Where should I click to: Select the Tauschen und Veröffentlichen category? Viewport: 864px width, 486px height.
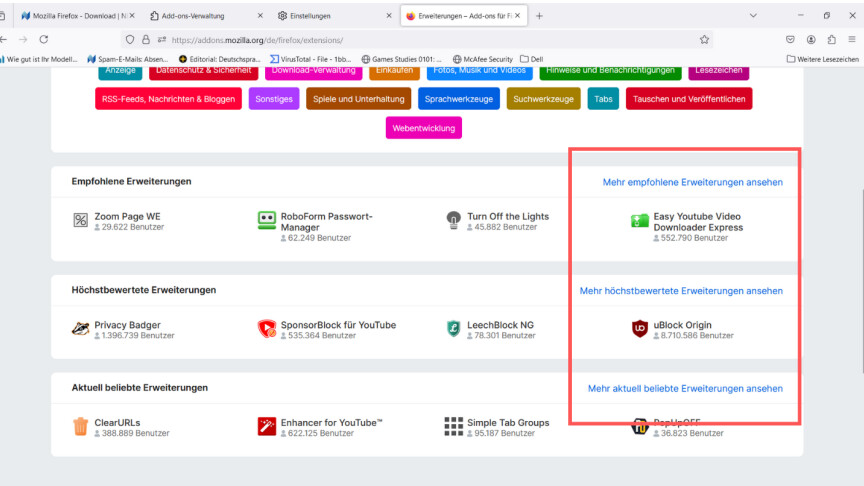tap(689, 99)
